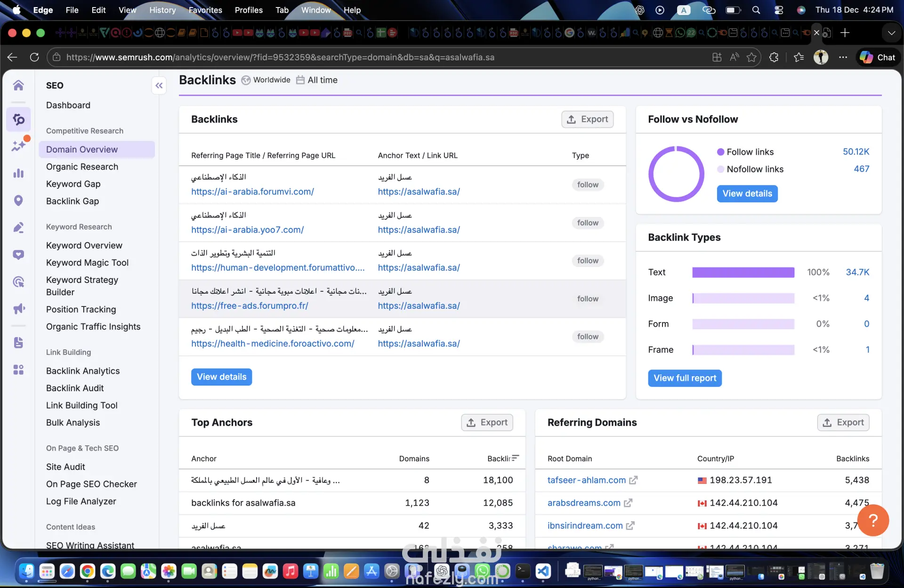Collapse the SEO sidebar with double chevron
Image resolution: width=904 pixels, height=588 pixels.
pos(159,85)
